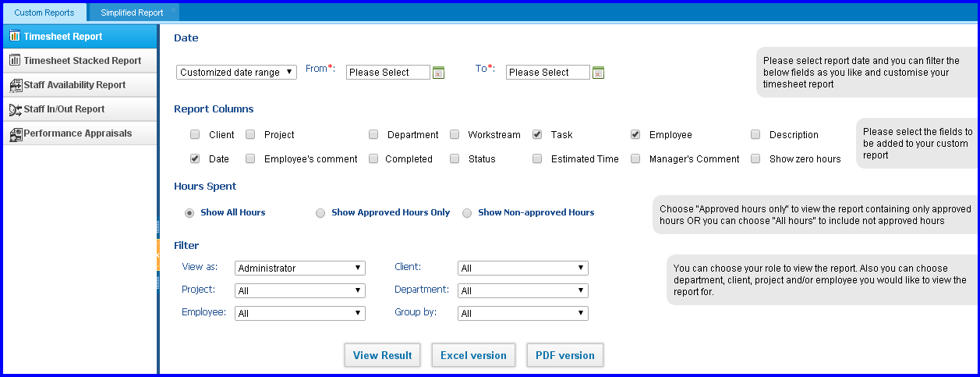Screen dimensions: 980x377
Task: Tick the Manager's Comment checkbox
Action: [x=635, y=158]
